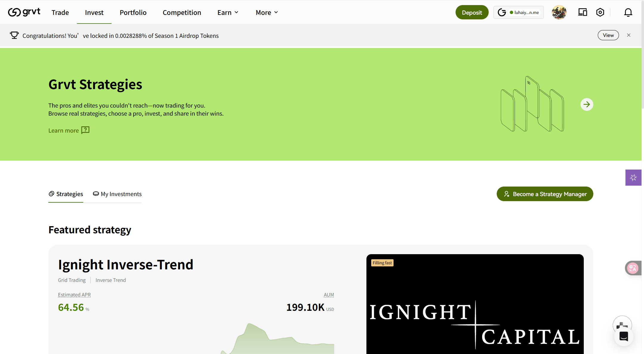Click the trophy icon in airdrop banner
Image resolution: width=644 pixels, height=354 pixels.
(14, 35)
